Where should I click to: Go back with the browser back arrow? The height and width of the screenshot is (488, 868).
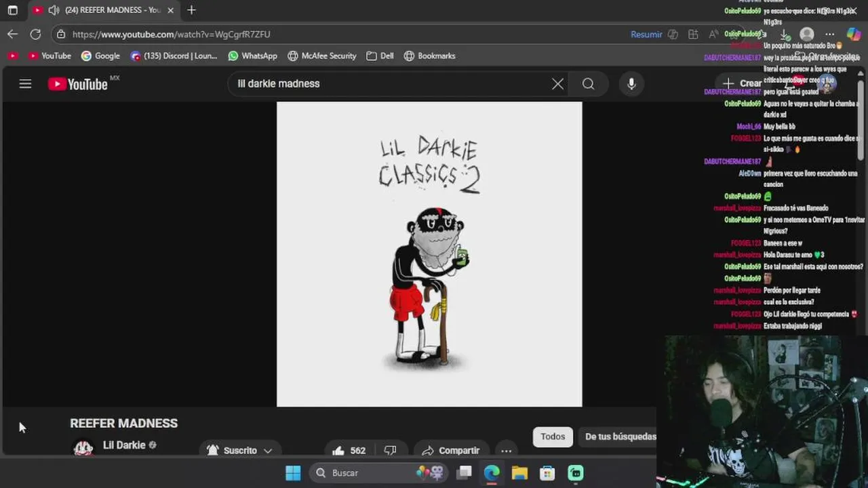[x=13, y=34]
